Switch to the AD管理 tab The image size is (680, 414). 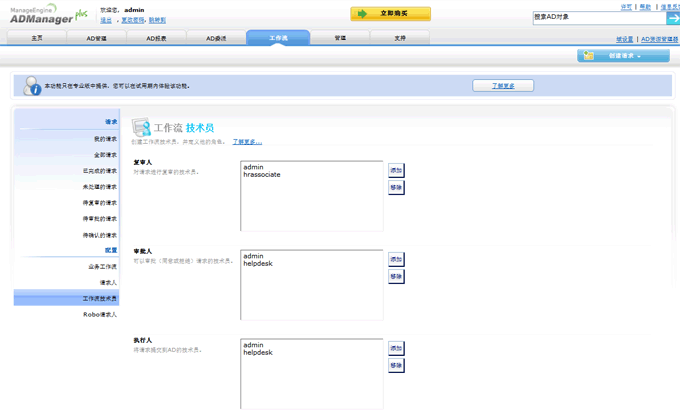(x=96, y=38)
